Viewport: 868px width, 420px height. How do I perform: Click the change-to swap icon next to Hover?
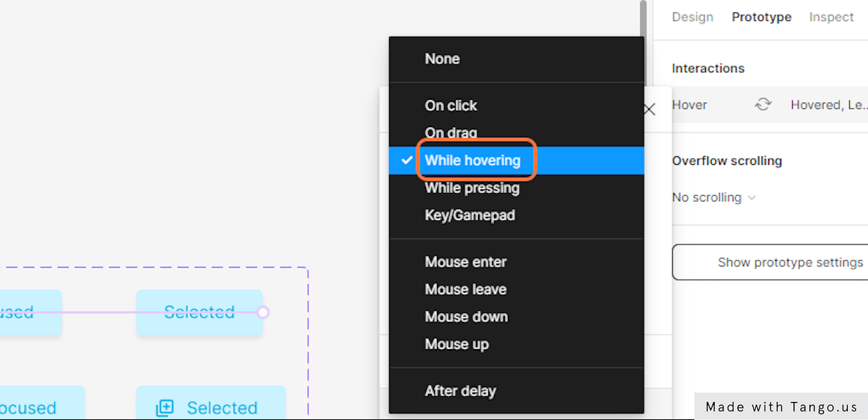pyautogui.click(x=763, y=105)
